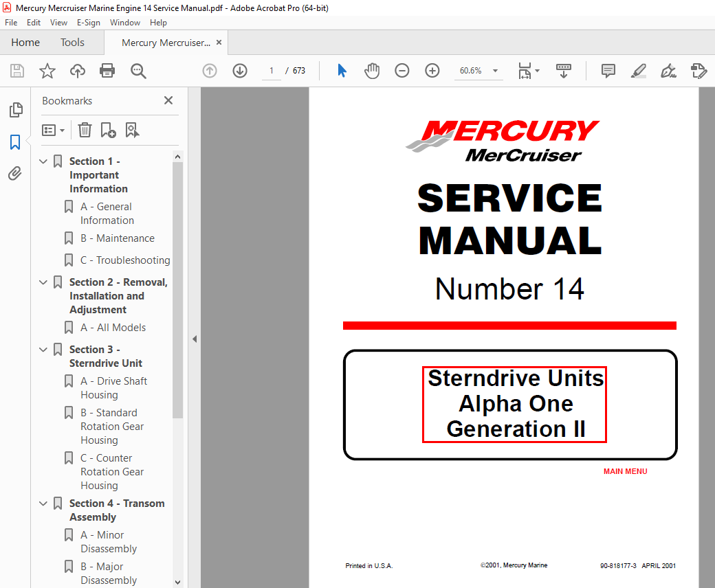Open the E-Sign menu
The height and width of the screenshot is (588, 715).
tap(89, 22)
